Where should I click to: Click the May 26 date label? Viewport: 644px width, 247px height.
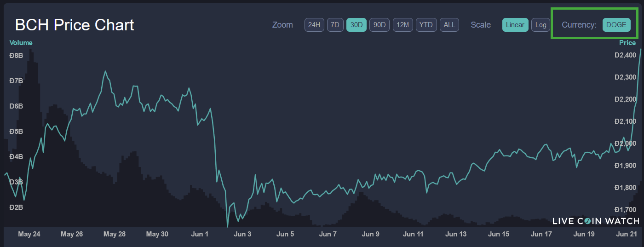click(x=72, y=234)
